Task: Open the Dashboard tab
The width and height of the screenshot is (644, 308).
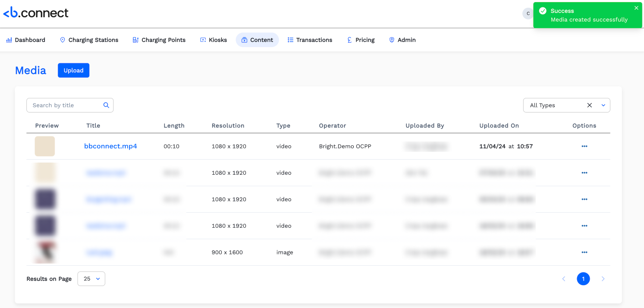Action: (x=25, y=40)
